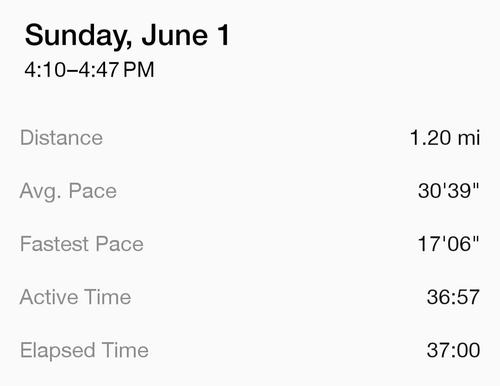This screenshot has width=500, height=386.
Task: Select the 37:00 elapsed time value
Action: point(453,350)
